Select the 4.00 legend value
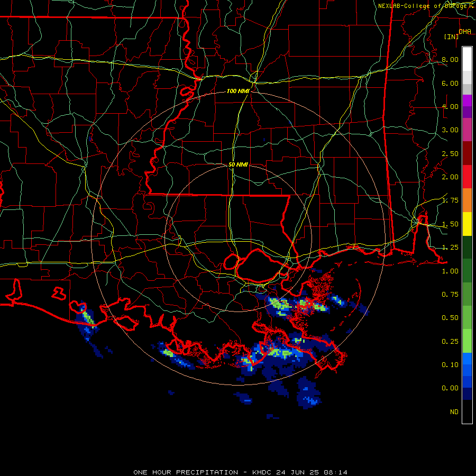The height and width of the screenshot is (476, 476). [450, 106]
